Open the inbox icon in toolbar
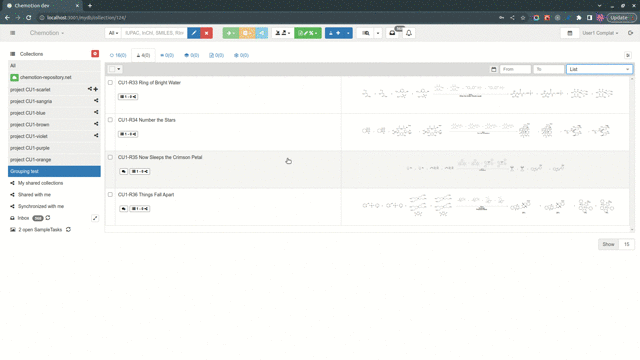The width and height of the screenshot is (640, 360). [x=392, y=33]
